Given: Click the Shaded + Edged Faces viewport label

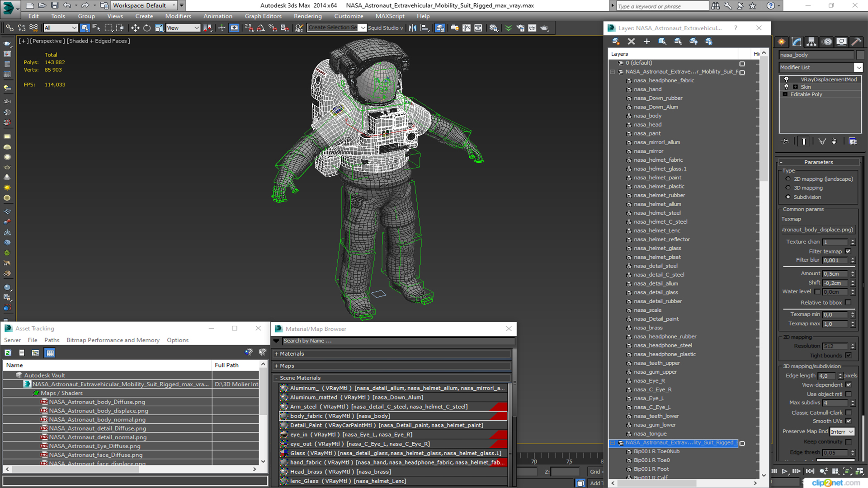Looking at the screenshot, I should pos(98,41).
